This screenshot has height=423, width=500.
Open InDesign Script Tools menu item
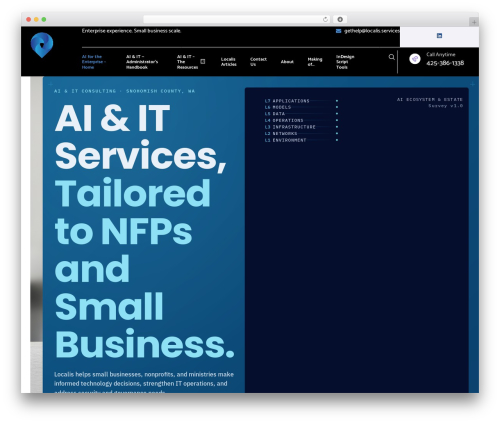click(x=345, y=62)
